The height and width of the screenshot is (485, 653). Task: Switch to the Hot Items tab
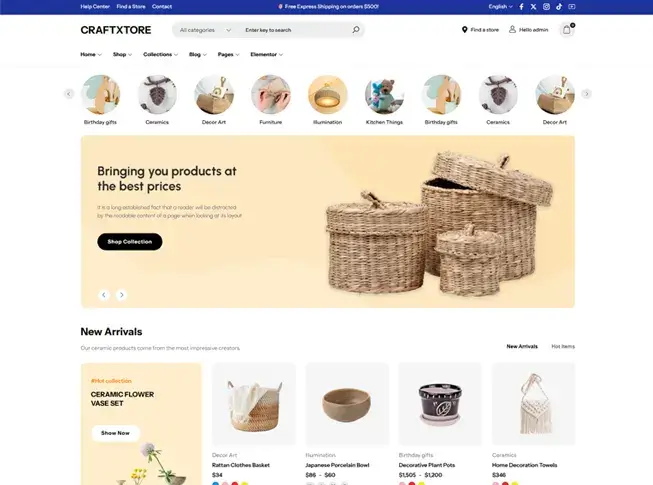(563, 346)
